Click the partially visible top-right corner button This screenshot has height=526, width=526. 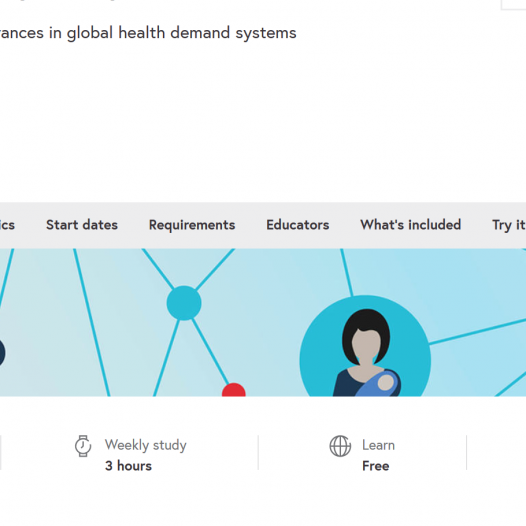tap(514, 5)
